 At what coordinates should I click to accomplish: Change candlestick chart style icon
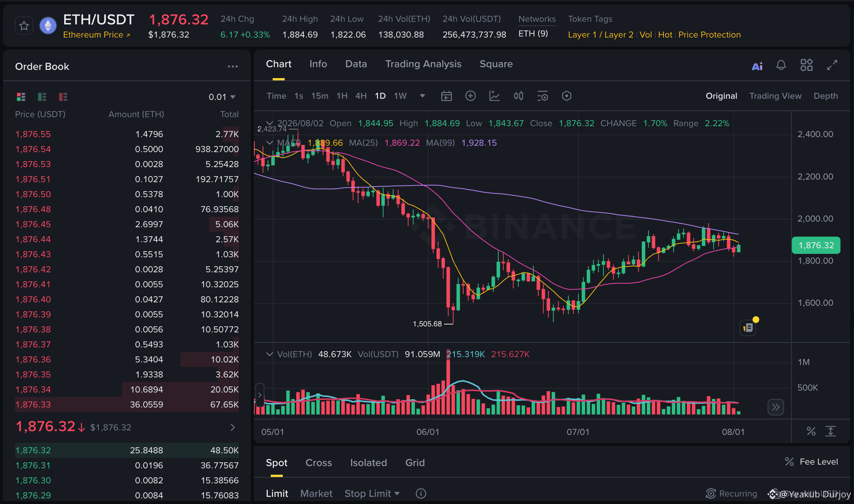pyautogui.click(x=519, y=96)
